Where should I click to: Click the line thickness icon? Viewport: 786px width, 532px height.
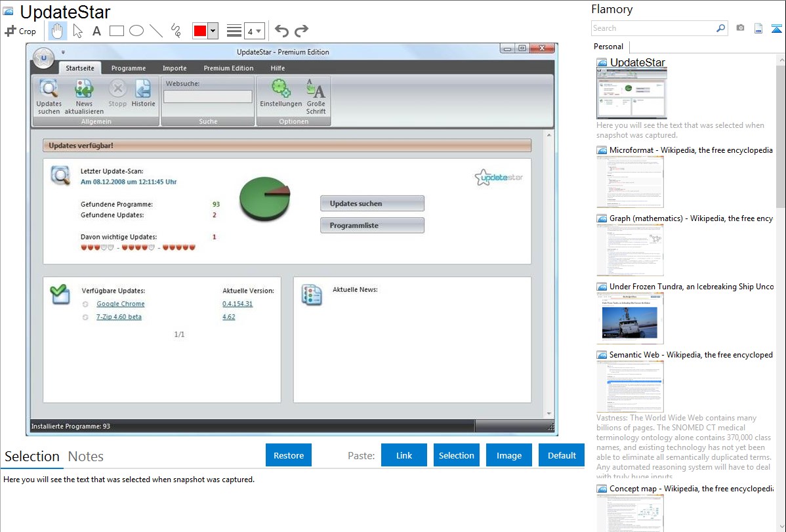234,31
